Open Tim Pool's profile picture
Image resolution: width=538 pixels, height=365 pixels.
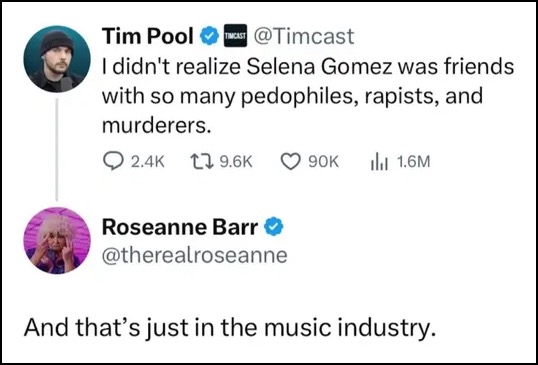click(57, 59)
